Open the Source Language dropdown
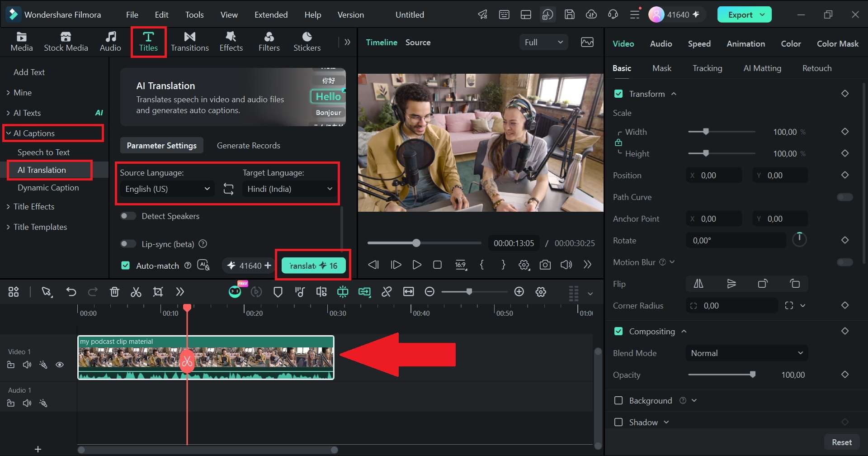 point(167,189)
